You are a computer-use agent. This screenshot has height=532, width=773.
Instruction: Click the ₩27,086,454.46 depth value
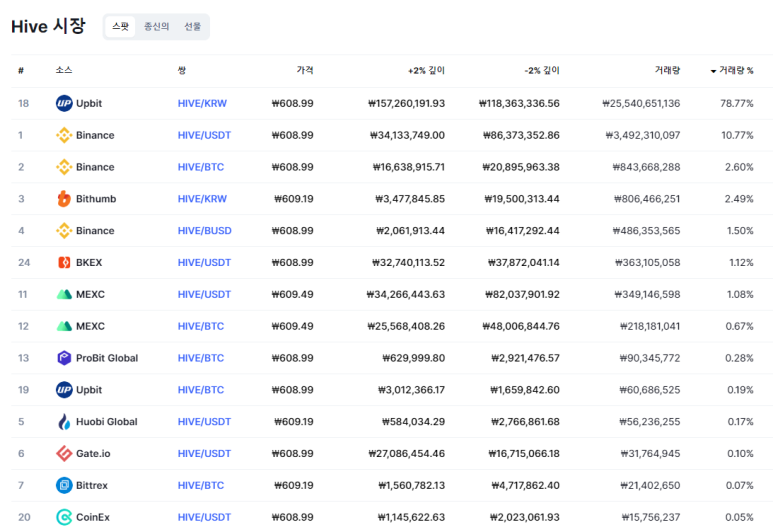(x=407, y=453)
